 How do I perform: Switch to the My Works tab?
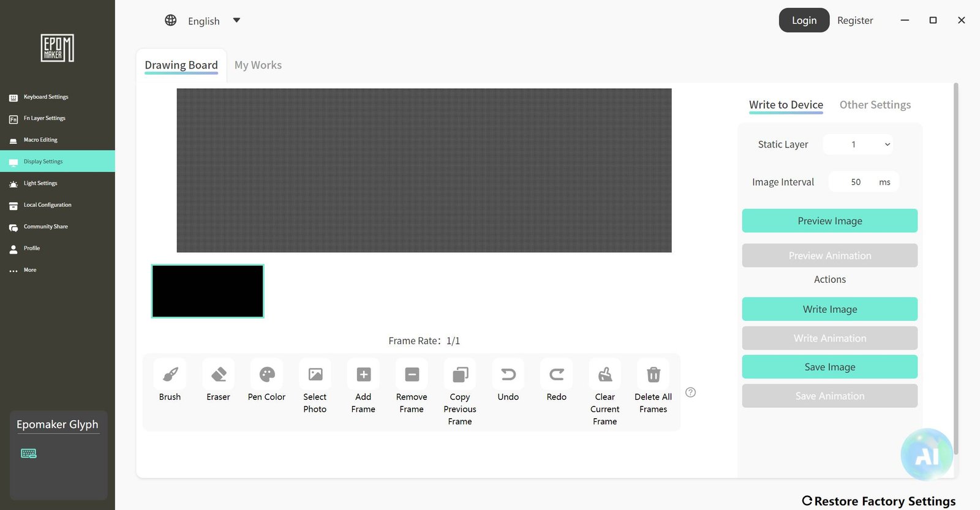click(258, 65)
